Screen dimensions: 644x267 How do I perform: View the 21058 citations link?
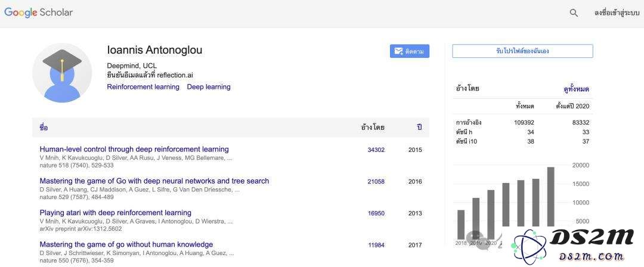tap(376, 182)
